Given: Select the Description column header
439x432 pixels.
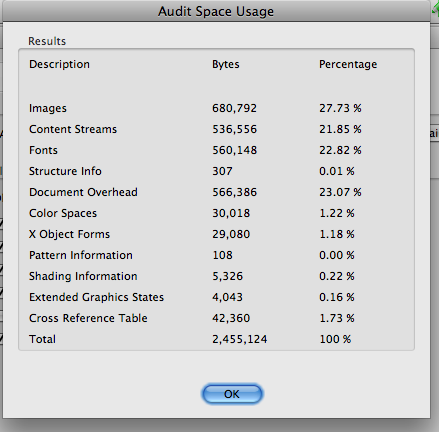Looking at the screenshot, I should pos(59,64).
